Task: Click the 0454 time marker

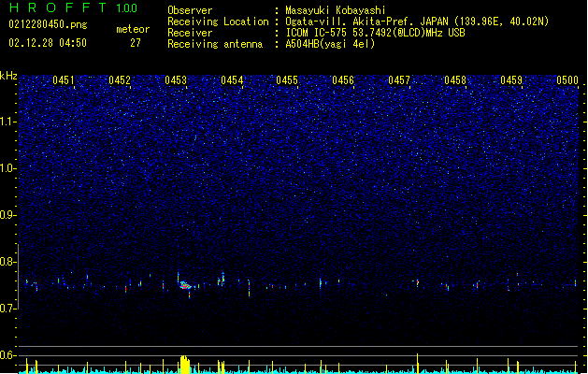Action: 232,80
